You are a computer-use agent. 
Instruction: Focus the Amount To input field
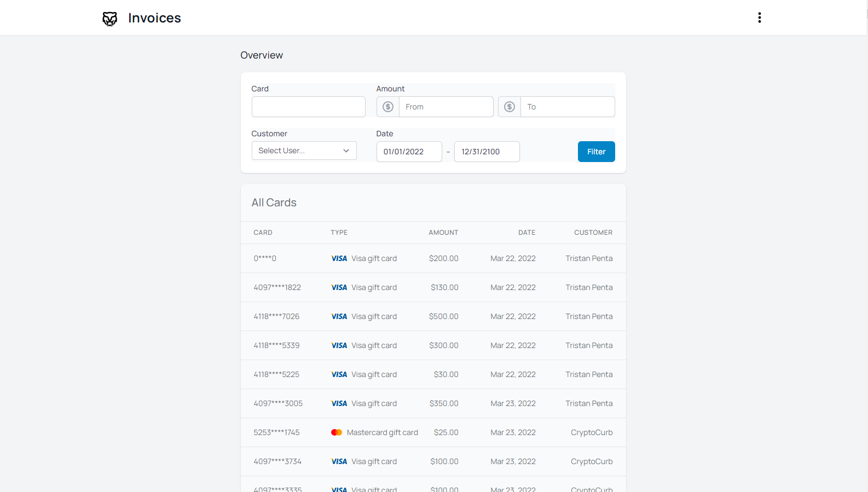[568, 107]
